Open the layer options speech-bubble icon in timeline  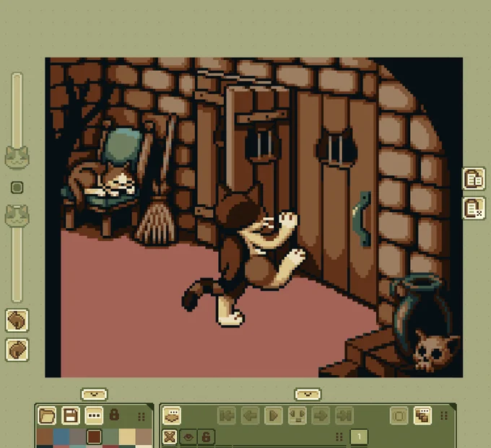[x=172, y=416]
